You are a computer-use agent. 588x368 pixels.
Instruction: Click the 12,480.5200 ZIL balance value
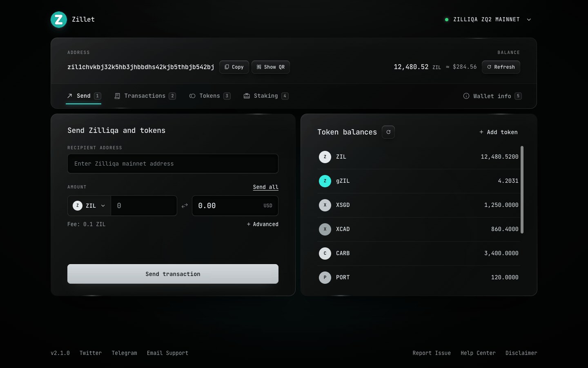tap(499, 157)
